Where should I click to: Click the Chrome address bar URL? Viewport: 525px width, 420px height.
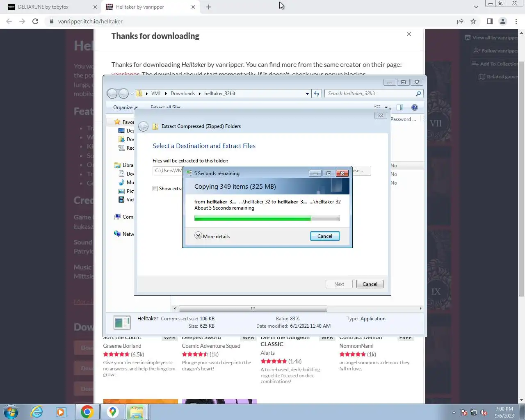(90, 21)
